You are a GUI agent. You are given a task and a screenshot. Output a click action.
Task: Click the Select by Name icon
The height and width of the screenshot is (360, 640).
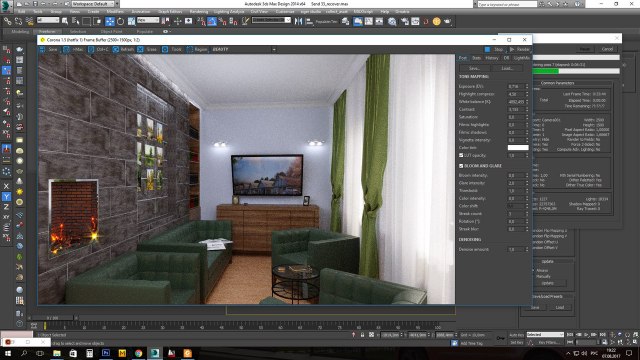[76, 21]
